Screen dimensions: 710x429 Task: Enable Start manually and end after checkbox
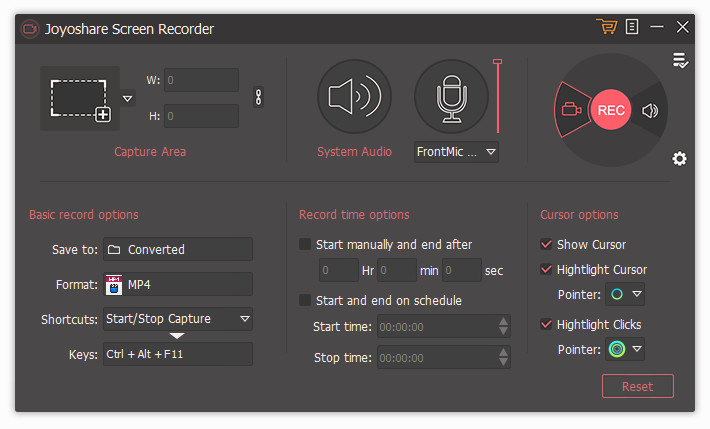pos(305,244)
